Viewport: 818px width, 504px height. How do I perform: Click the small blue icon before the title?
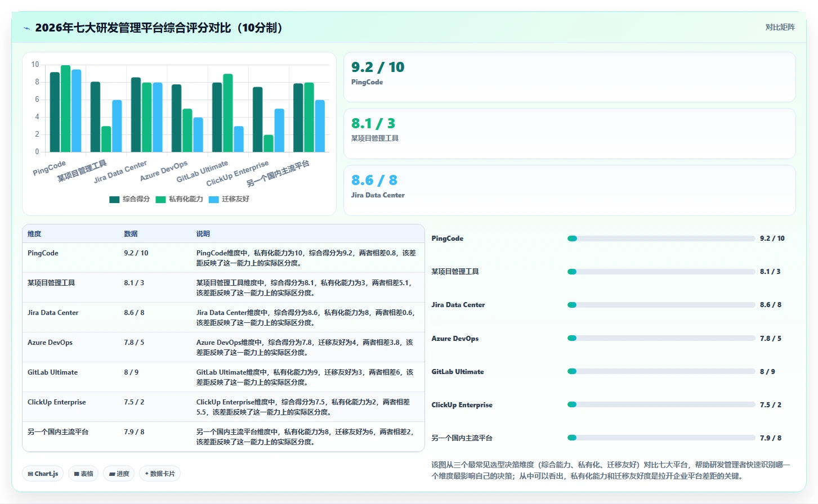point(26,28)
